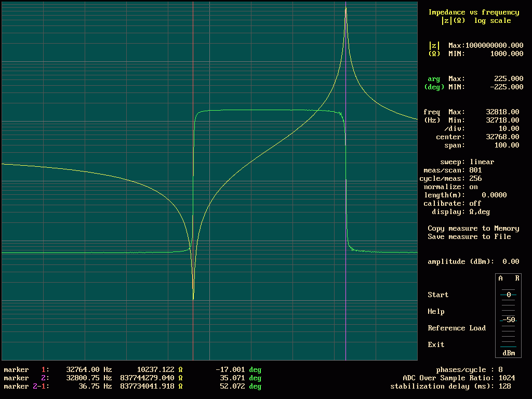Select the Reference Load option
Viewport: 532px width, 399px height.
457,328
